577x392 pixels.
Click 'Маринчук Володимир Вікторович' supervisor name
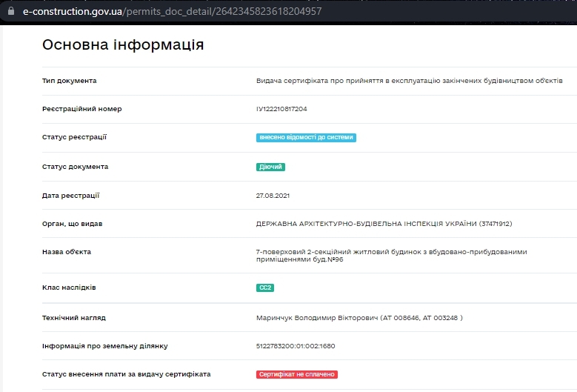[x=317, y=318]
